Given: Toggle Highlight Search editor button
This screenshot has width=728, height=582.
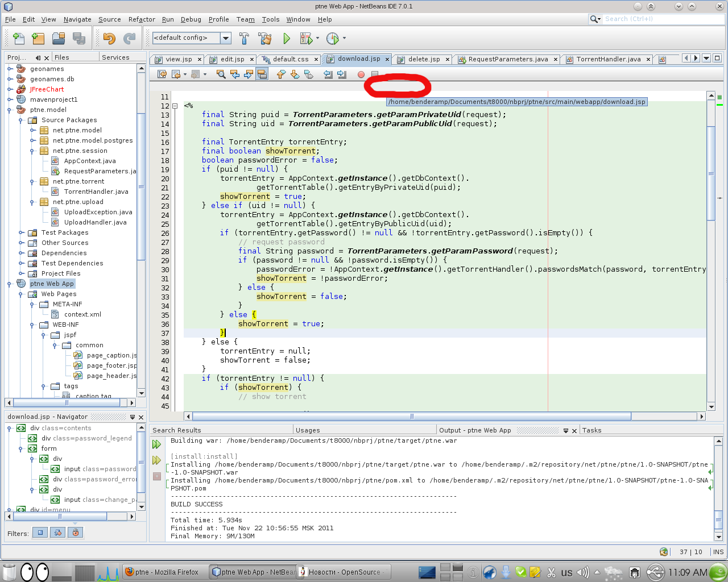Looking at the screenshot, I should point(262,74).
